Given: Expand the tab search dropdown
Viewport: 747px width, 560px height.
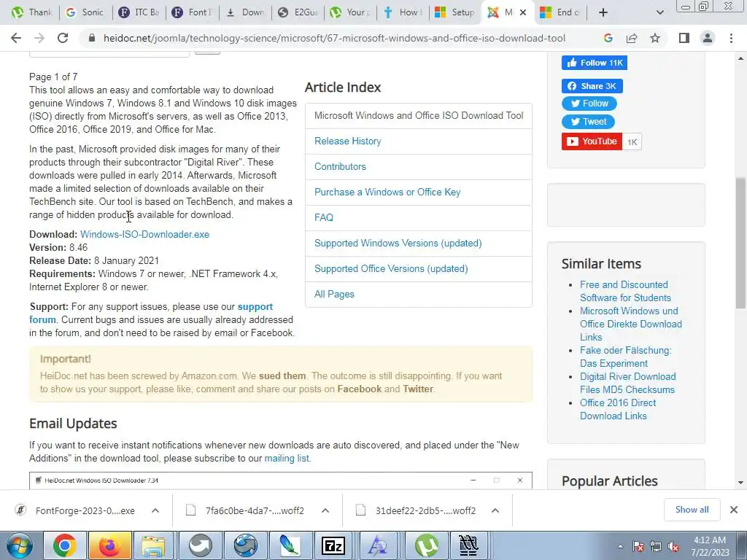Looking at the screenshot, I should [659, 12].
